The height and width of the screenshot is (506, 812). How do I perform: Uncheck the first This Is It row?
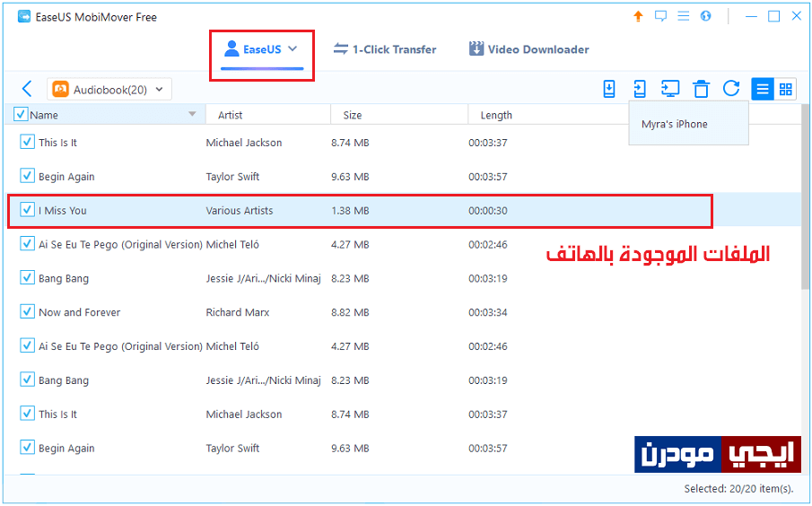(x=27, y=142)
